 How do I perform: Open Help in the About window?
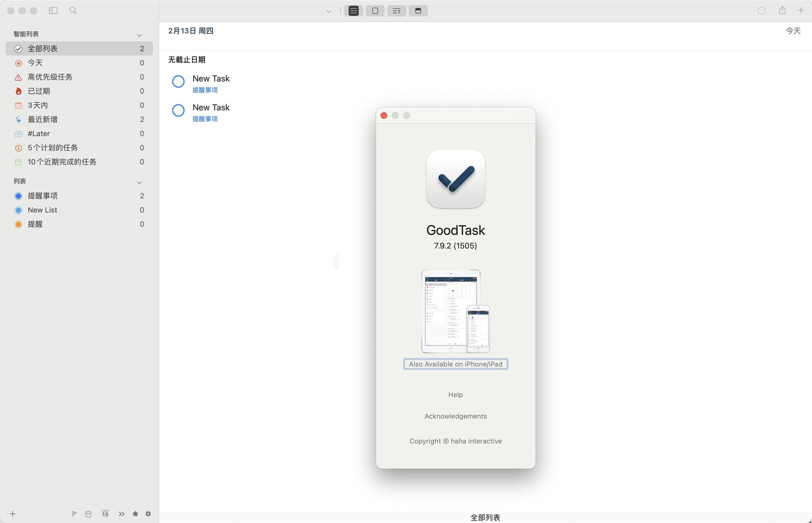[455, 394]
